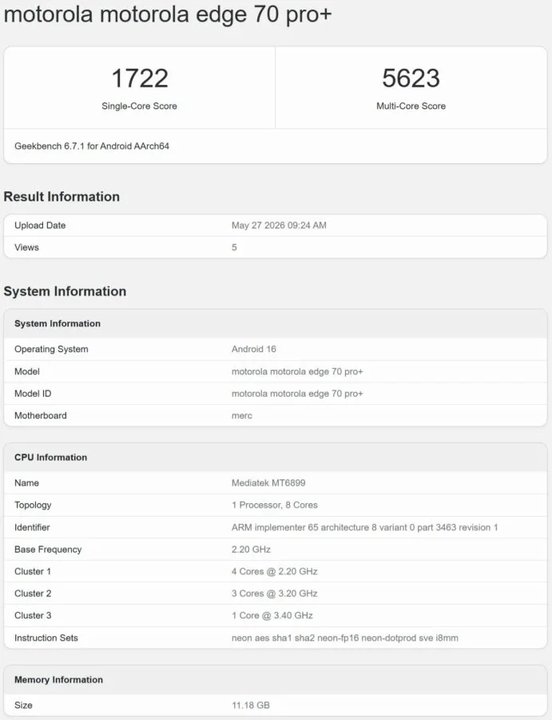Click the Memory Size value 11.18 GB
Viewport: 552px width, 720px height.
click(251, 705)
